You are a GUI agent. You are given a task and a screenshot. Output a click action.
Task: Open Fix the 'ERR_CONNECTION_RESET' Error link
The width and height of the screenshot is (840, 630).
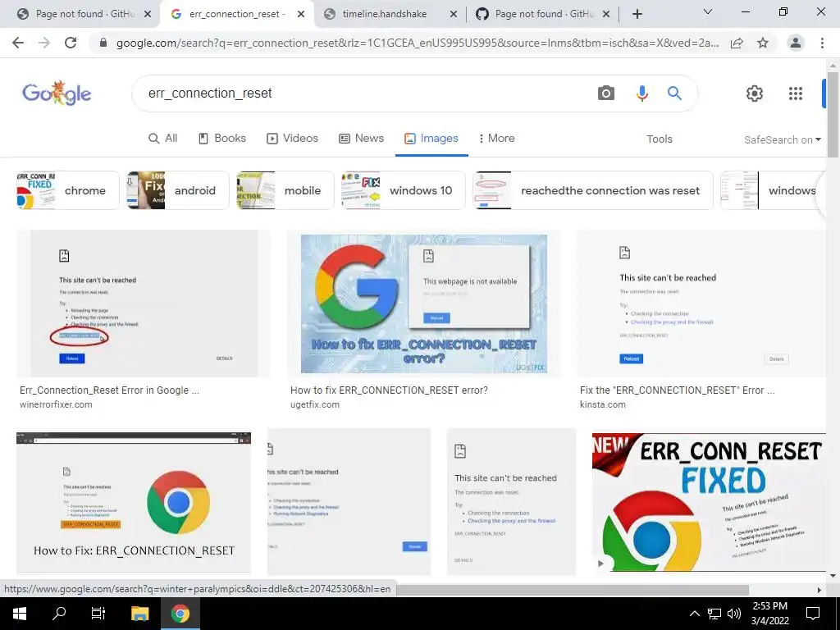point(677,390)
